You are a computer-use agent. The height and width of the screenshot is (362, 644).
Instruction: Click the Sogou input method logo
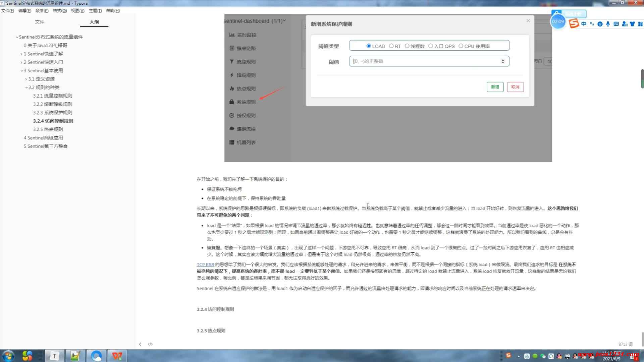574,23
